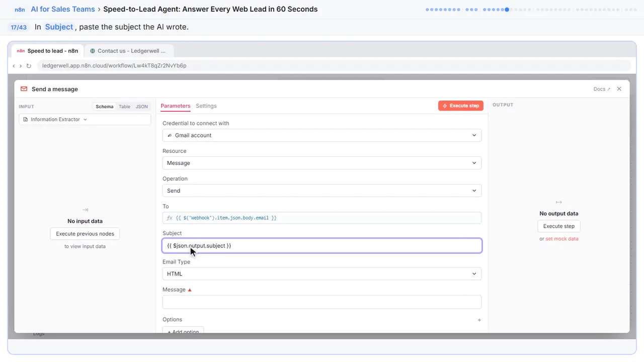Open the Docs link
Viewport: 644px width, 362px height.
(x=602, y=89)
